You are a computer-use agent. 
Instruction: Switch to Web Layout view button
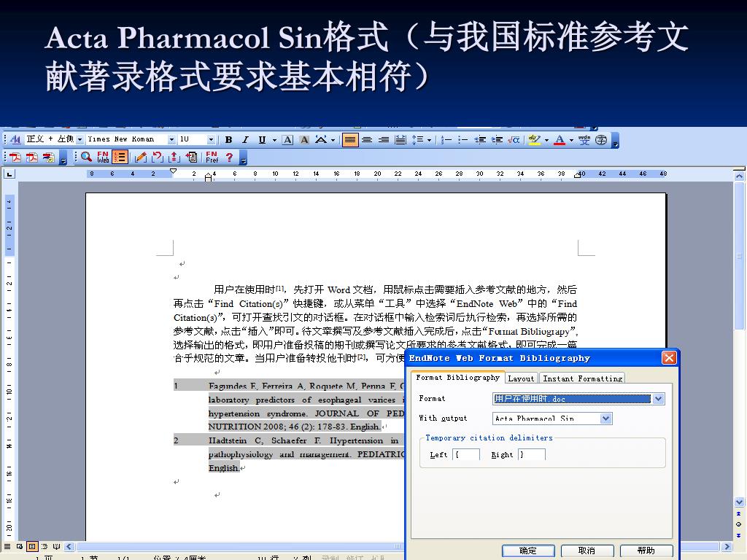[x=20, y=546]
